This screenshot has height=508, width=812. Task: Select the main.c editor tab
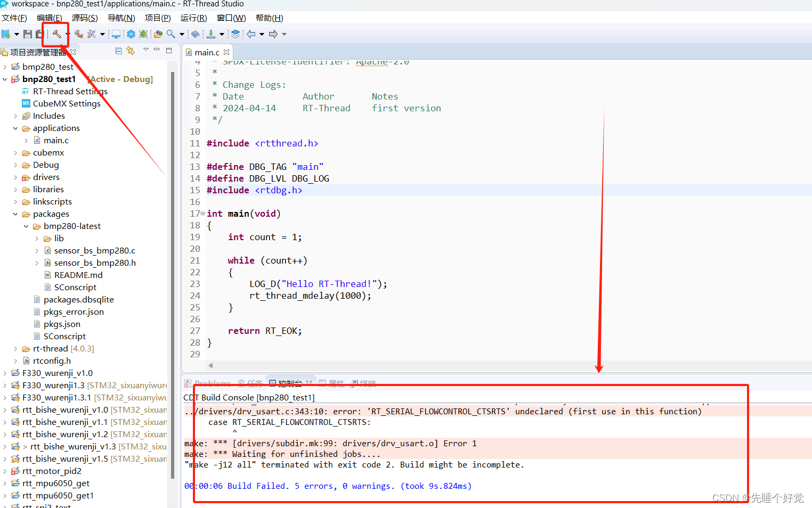click(207, 52)
